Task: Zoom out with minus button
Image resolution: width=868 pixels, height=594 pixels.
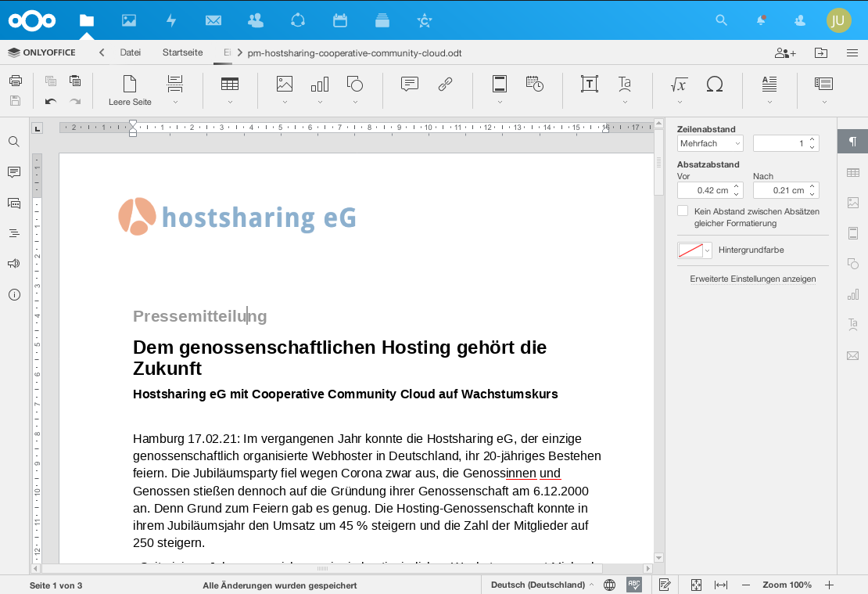Action: 746,585
